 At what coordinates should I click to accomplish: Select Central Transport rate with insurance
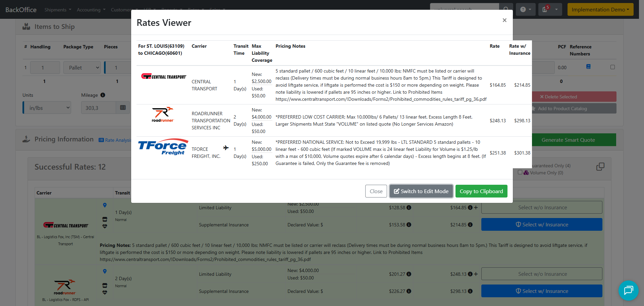pyautogui.click(x=542, y=224)
